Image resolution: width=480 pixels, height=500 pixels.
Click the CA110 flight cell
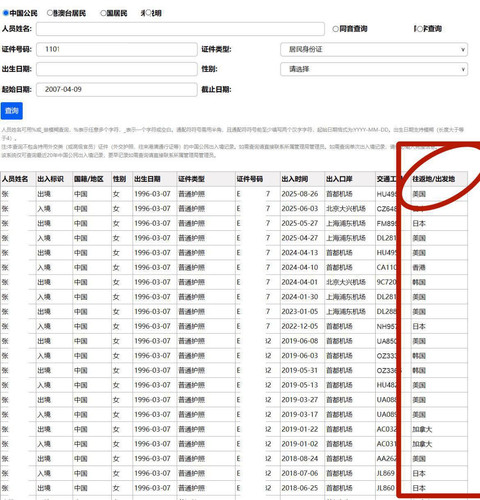coord(387,267)
